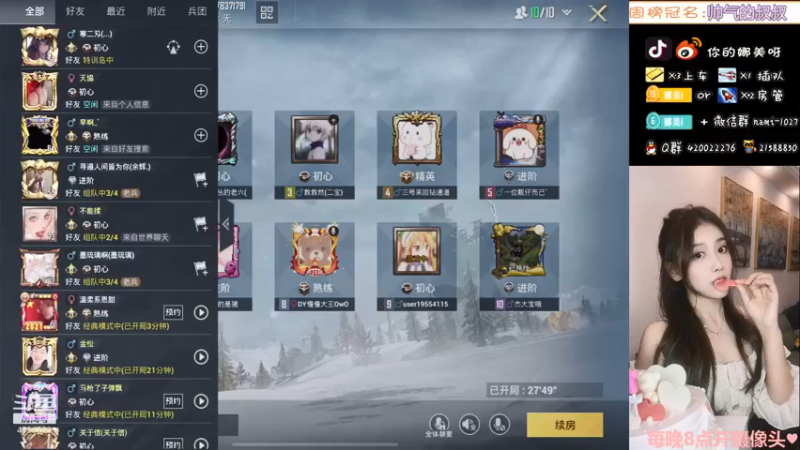This screenshot has width=800, height=450.
Task: Click 预约 button for 温柔系思甜
Action: pyautogui.click(x=173, y=312)
